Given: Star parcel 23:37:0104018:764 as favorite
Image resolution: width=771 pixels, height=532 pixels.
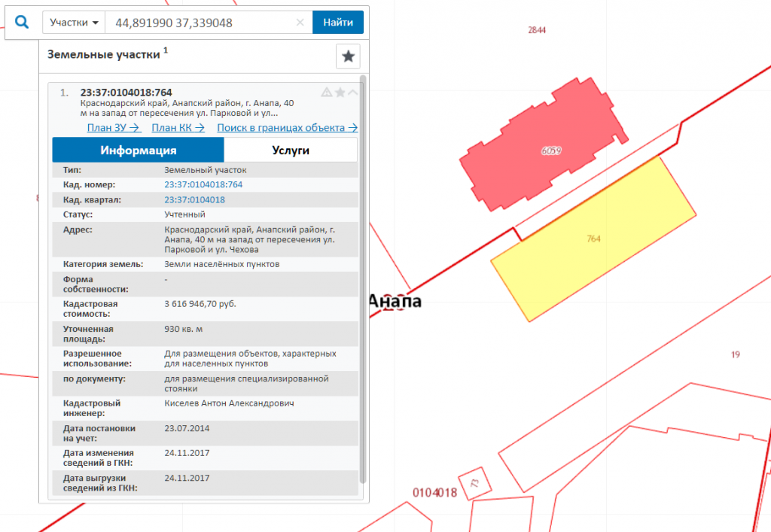Looking at the screenshot, I should (x=340, y=93).
